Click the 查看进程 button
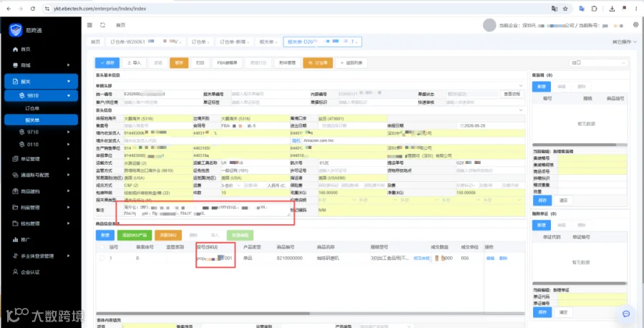644x328 pixels. pyautogui.click(x=512, y=94)
